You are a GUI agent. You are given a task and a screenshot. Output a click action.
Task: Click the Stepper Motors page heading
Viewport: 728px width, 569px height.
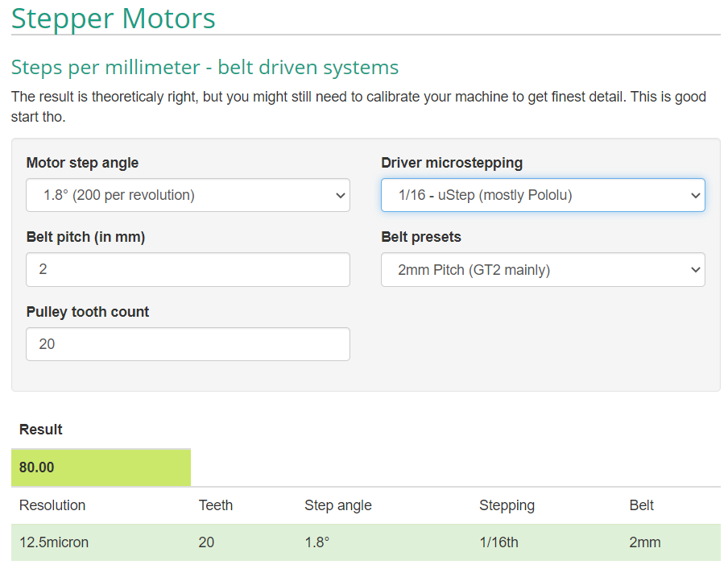[x=114, y=18]
